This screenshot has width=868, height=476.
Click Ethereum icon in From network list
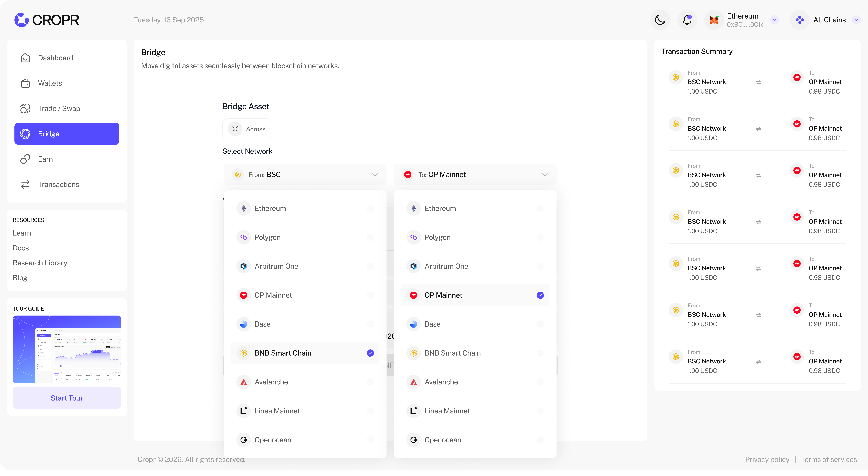(244, 209)
